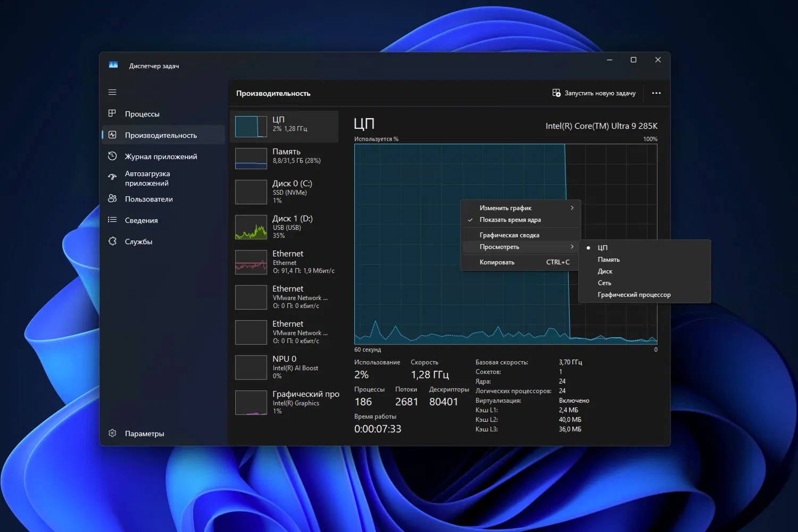Click the run new task icon
The width and height of the screenshot is (798, 532).
556,93
